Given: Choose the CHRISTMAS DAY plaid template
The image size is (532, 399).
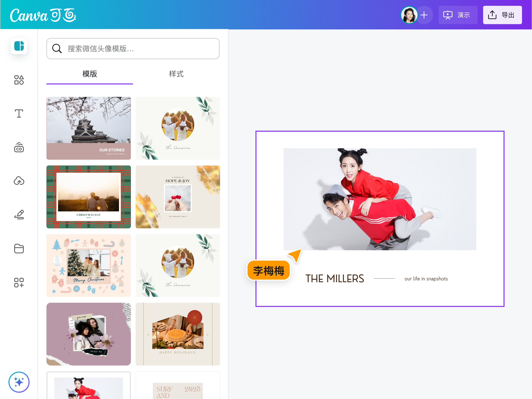Looking at the screenshot, I should coord(89,197).
